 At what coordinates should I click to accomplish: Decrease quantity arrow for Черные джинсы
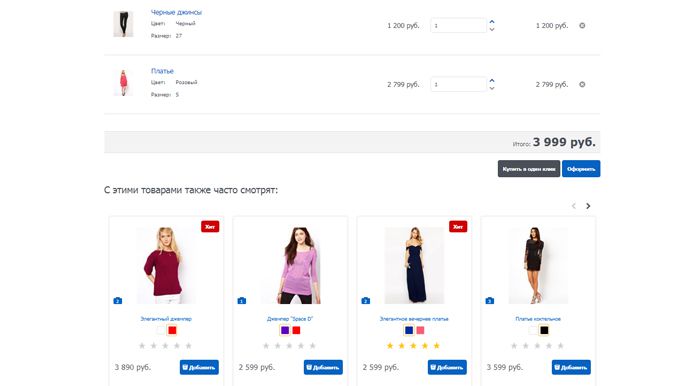pos(492,29)
